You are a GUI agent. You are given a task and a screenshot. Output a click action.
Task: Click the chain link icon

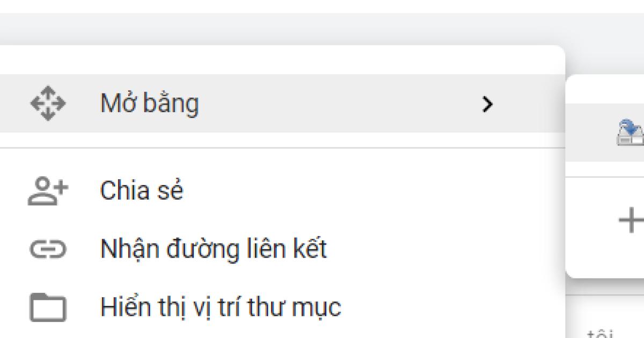coord(47,249)
